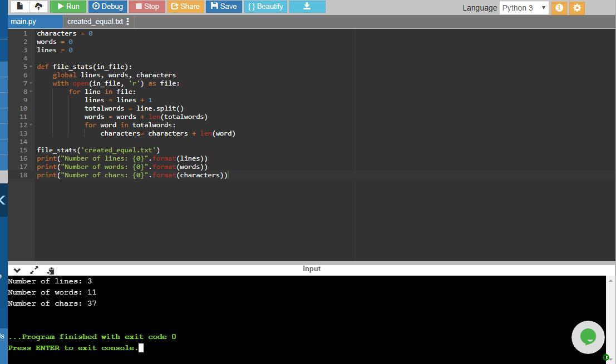Collapse the for loop on line 8
Screen dimensions: 616x364
point(31,92)
